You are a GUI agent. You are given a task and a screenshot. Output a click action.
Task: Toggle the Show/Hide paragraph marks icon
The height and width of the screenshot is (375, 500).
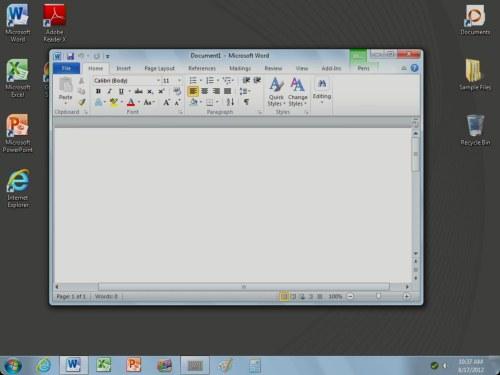pyautogui.click(x=246, y=102)
